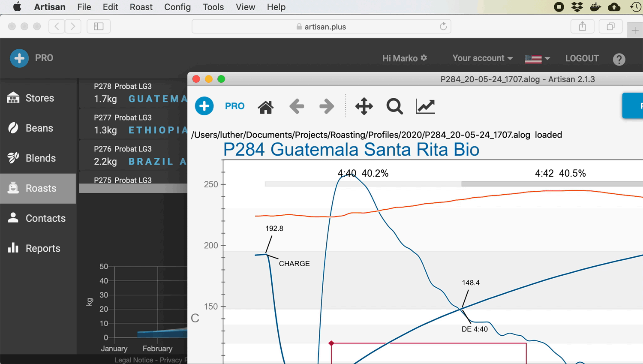The image size is (643, 364).
Task: Click the 4:40 40.2% phase label
Action: click(x=363, y=173)
